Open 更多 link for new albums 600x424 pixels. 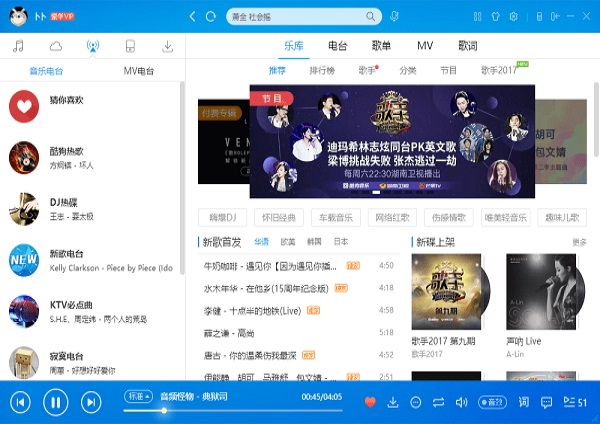(x=579, y=242)
